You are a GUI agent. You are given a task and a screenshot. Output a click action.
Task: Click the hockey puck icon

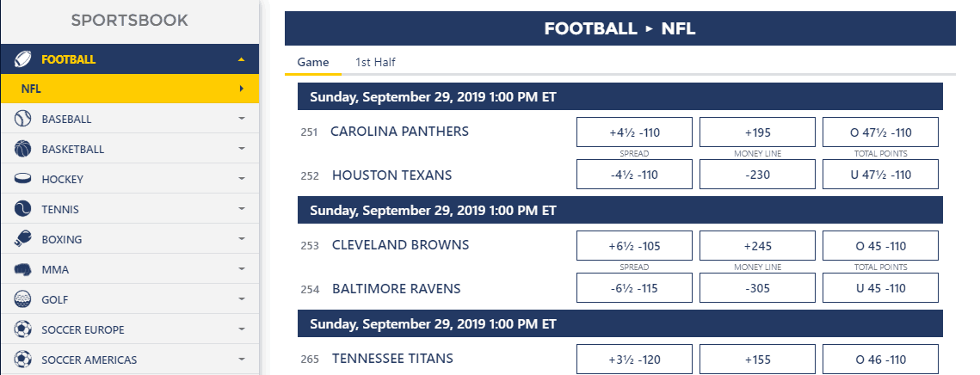(x=22, y=179)
